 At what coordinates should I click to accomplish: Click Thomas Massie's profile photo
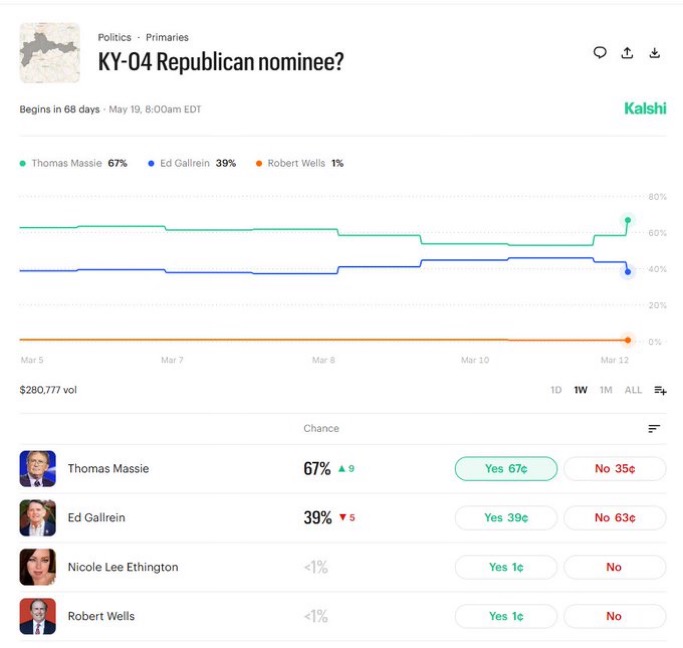[x=38, y=468]
